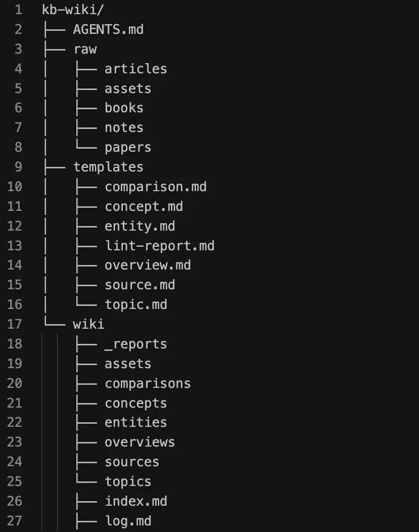
Task: Select log.md file entry
Action: pos(128,521)
